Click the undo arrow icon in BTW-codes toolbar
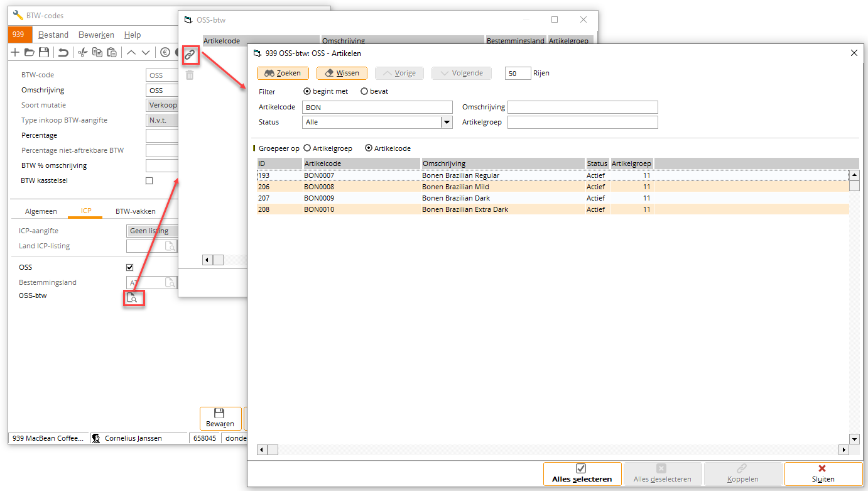The image size is (868, 491). pyautogui.click(x=63, y=52)
